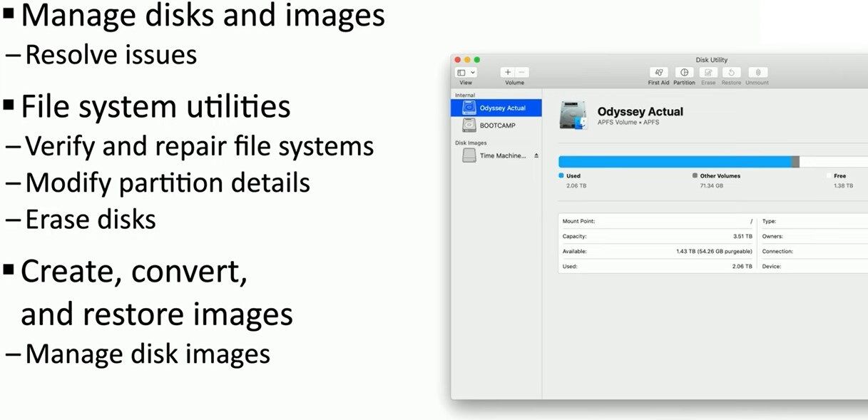This screenshot has width=868, height=420.
Task: Open the View sidebar dropdown
Action: [x=466, y=73]
